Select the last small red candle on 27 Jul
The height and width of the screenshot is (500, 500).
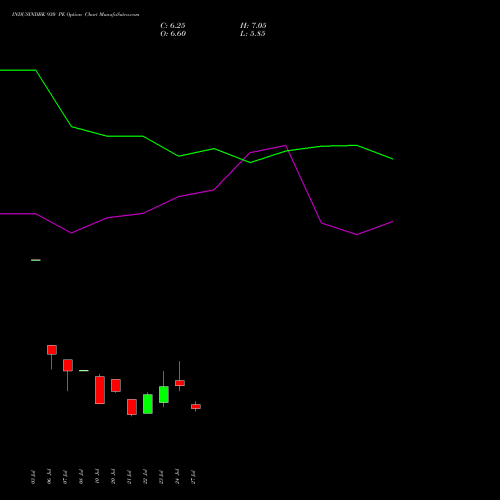(196, 406)
